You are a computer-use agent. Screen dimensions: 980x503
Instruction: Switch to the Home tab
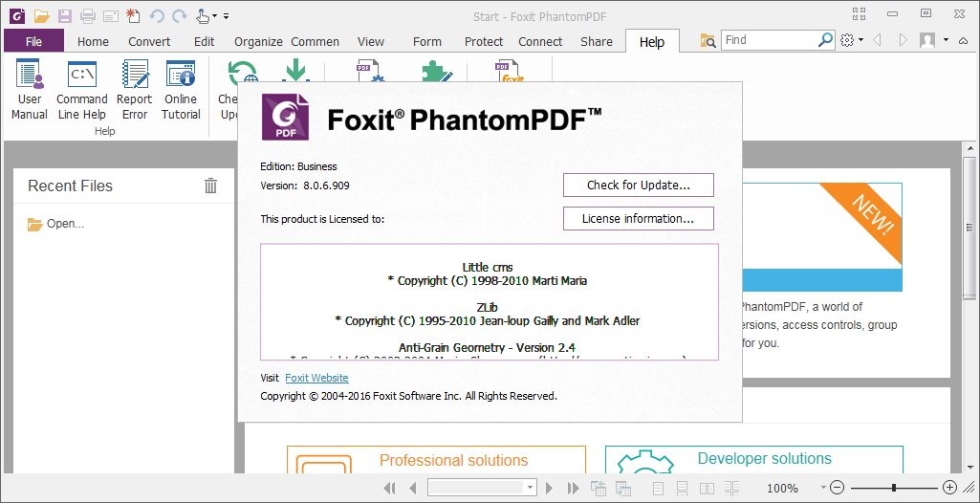point(93,42)
